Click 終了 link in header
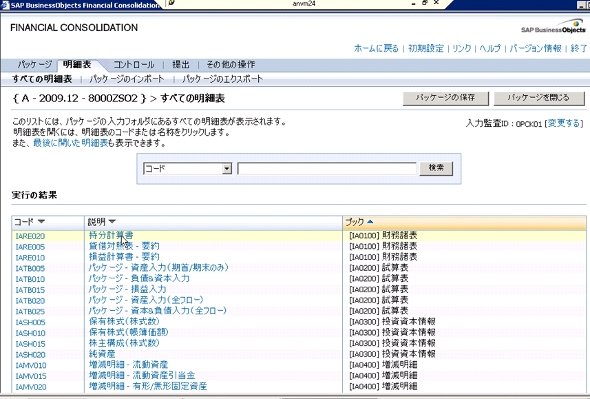 [x=579, y=48]
